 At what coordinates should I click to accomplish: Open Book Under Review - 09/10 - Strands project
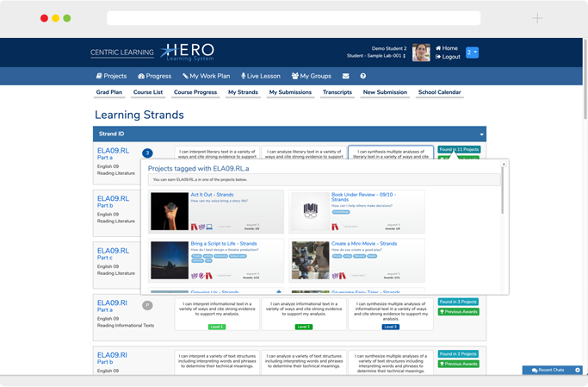pos(364,197)
